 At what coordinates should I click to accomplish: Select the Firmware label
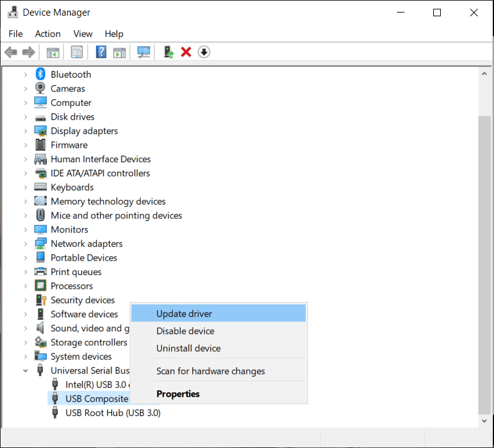(x=69, y=145)
